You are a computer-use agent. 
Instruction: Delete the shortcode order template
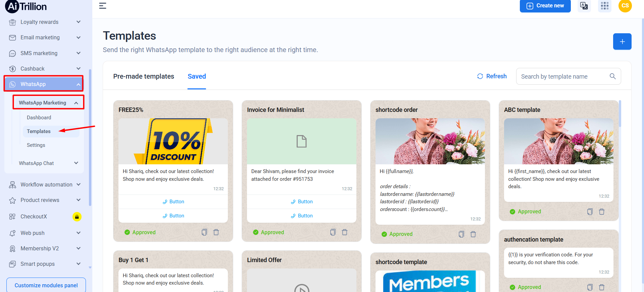click(473, 234)
